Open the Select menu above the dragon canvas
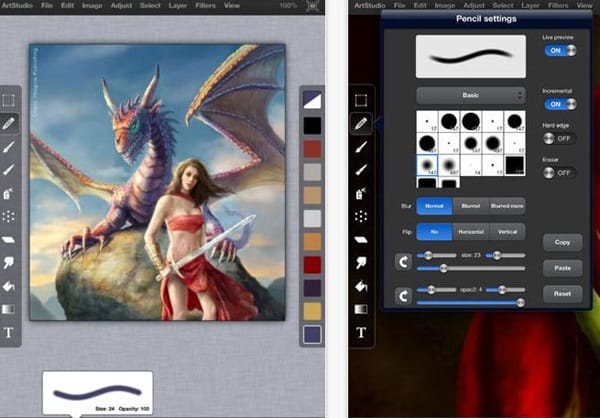Image resolution: width=600 pixels, height=418 pixels. click(150, 6)
